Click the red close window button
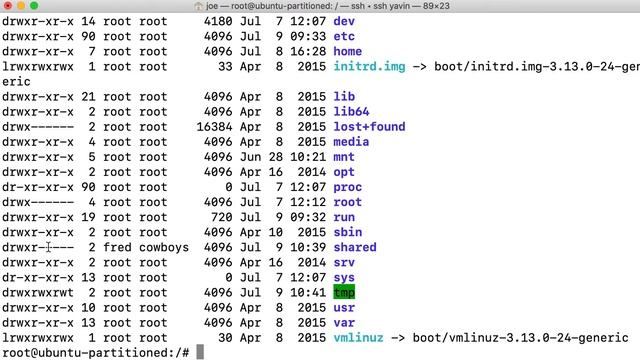 7,6
